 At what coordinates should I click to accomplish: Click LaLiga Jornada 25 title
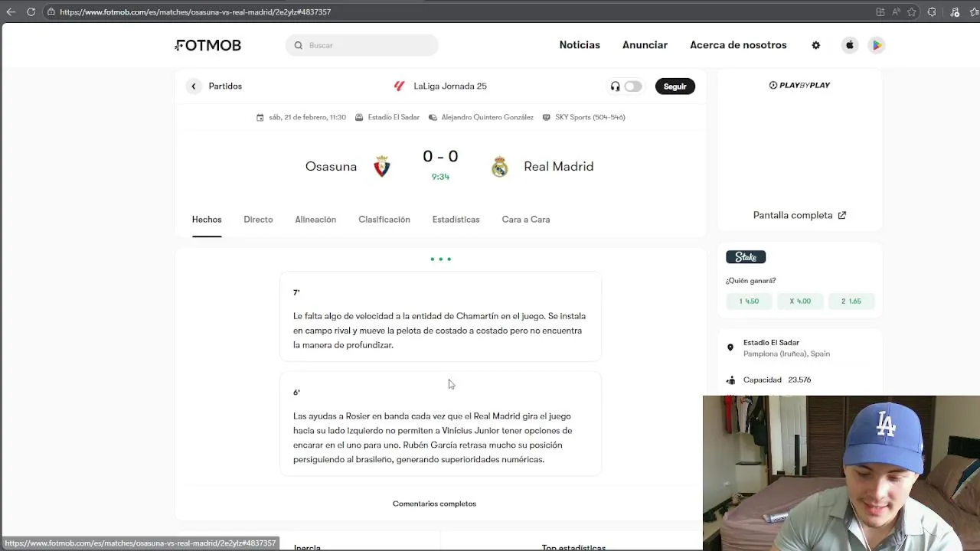point(450,86)
